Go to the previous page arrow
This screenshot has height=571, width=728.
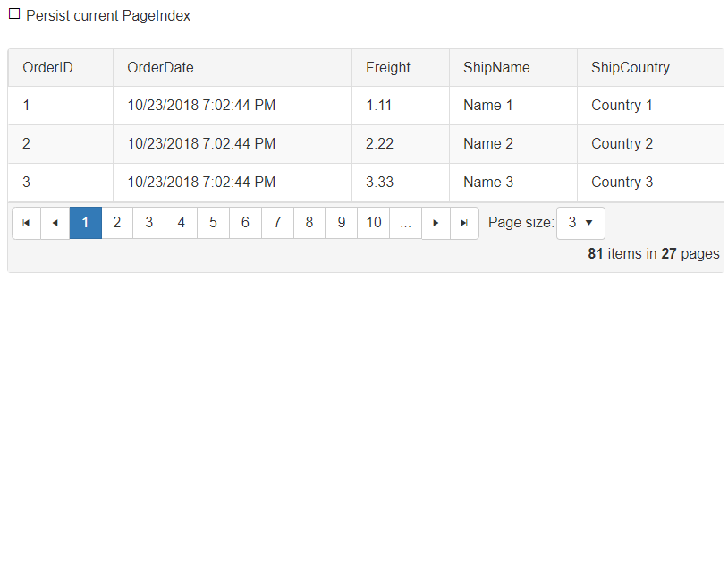(x=55, y=223)
